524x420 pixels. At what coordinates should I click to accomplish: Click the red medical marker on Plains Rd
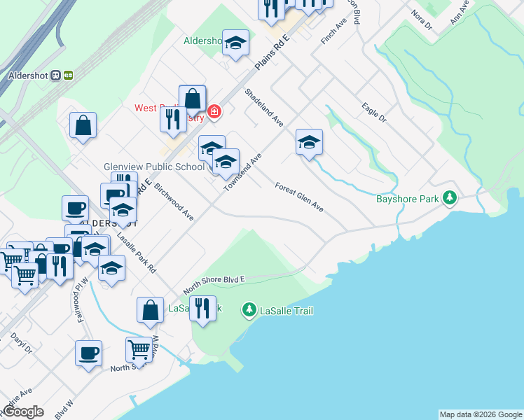(214, 112)
